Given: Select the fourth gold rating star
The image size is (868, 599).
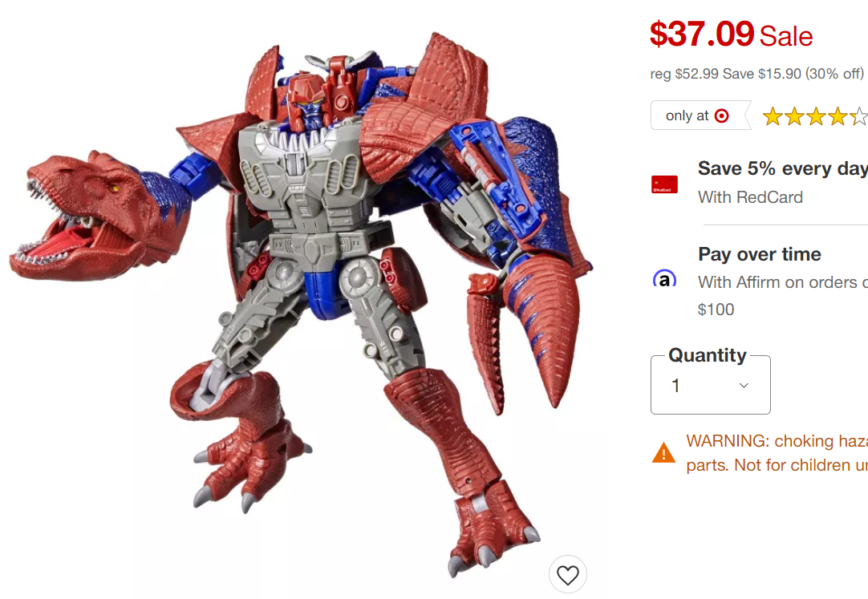Looking at the screenshot, I should [837, 117].
